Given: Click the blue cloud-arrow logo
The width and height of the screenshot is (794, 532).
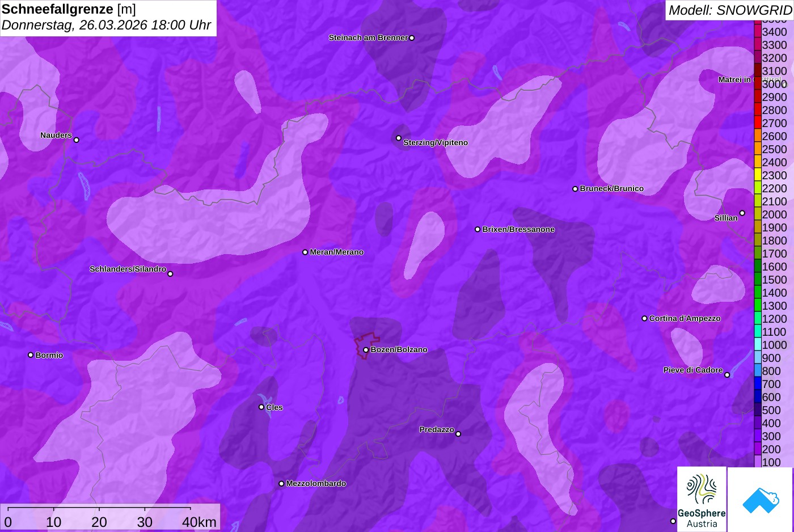Looking at the screenshot, I should click(x=761, y=500).
